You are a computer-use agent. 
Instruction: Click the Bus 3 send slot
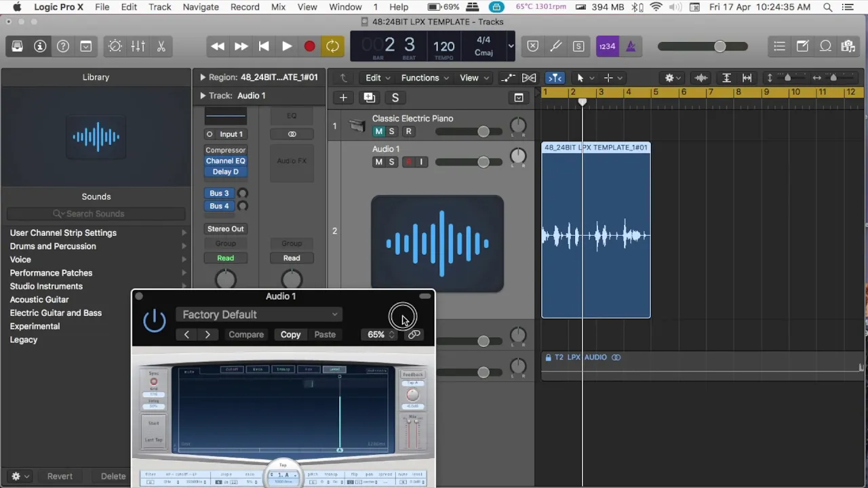click(x=219, y=193)
